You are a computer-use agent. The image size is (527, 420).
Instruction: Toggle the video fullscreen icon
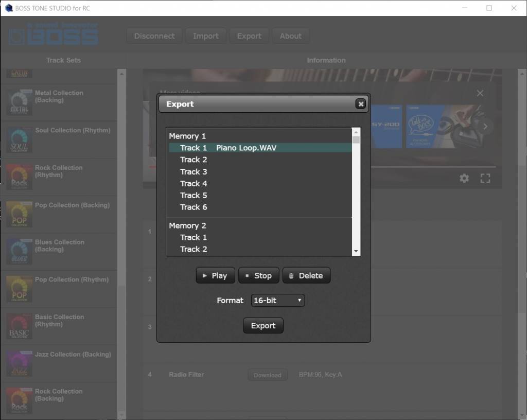click(485, 178)
